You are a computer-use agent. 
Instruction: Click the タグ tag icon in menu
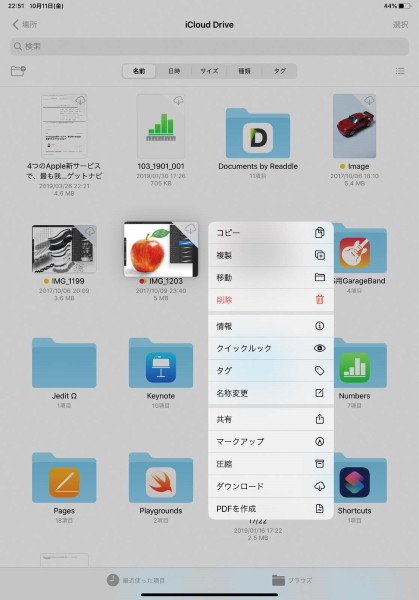320,370
